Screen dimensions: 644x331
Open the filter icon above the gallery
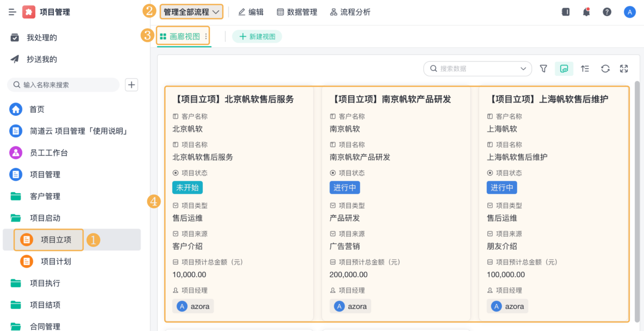click(543, 69)
